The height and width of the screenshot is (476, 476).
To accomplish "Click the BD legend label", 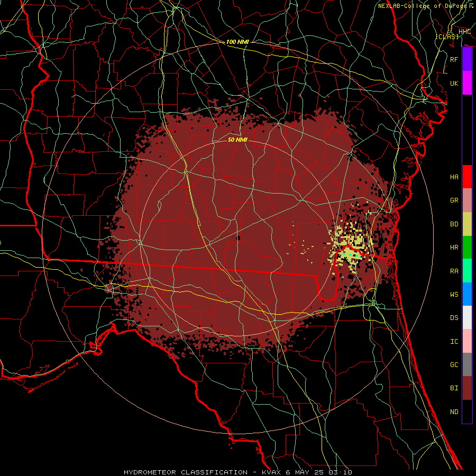I will (454, 224).
